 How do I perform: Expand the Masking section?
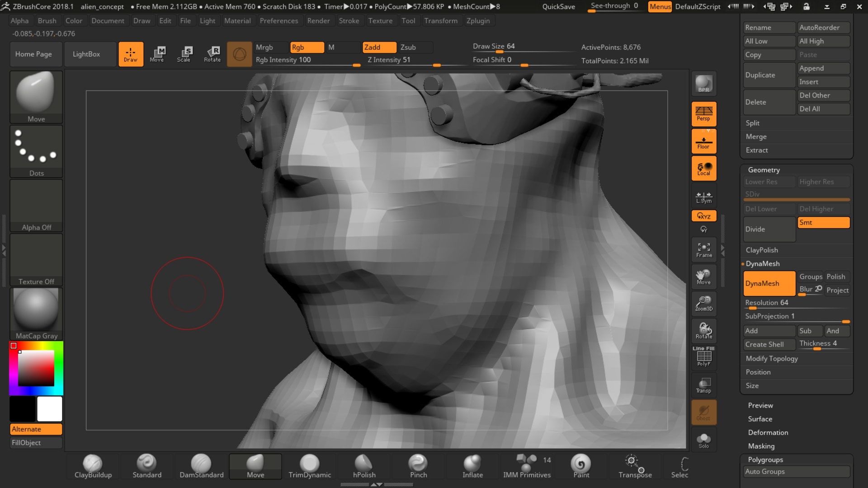coord(761,446)
